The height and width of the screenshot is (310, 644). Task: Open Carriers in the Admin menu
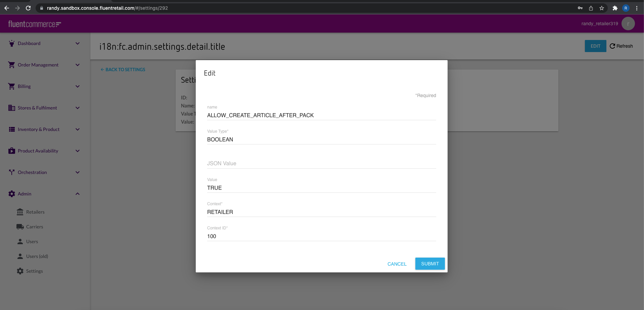pyautogui.click(x=35, y=227)
